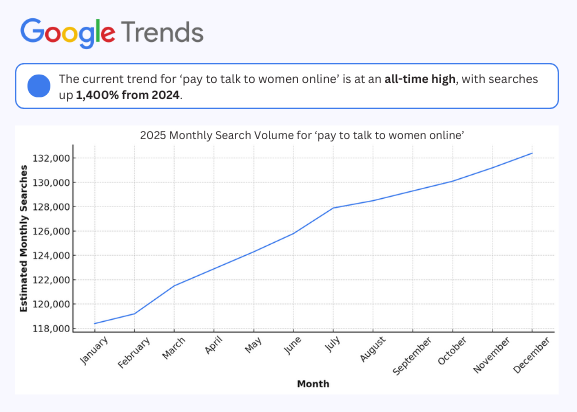Click the 'December' x-axis label
The width and height of the screenshot is (577, 412).
click(531, 355)
